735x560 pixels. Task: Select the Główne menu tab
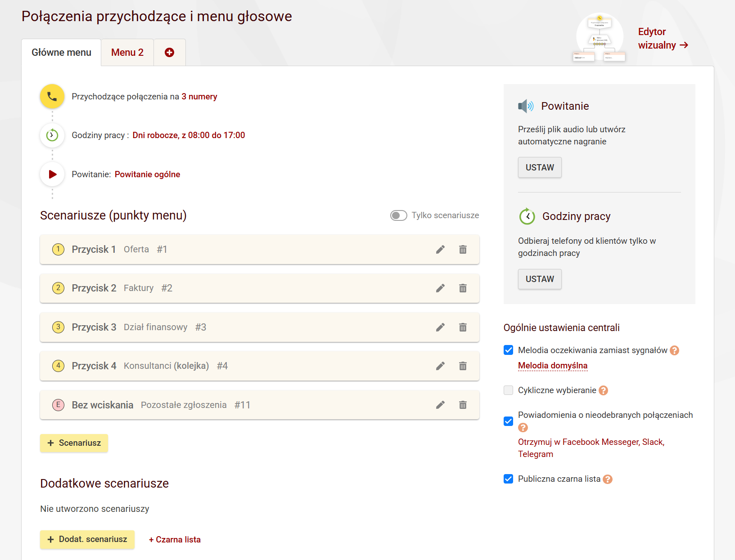coord(61,53)
